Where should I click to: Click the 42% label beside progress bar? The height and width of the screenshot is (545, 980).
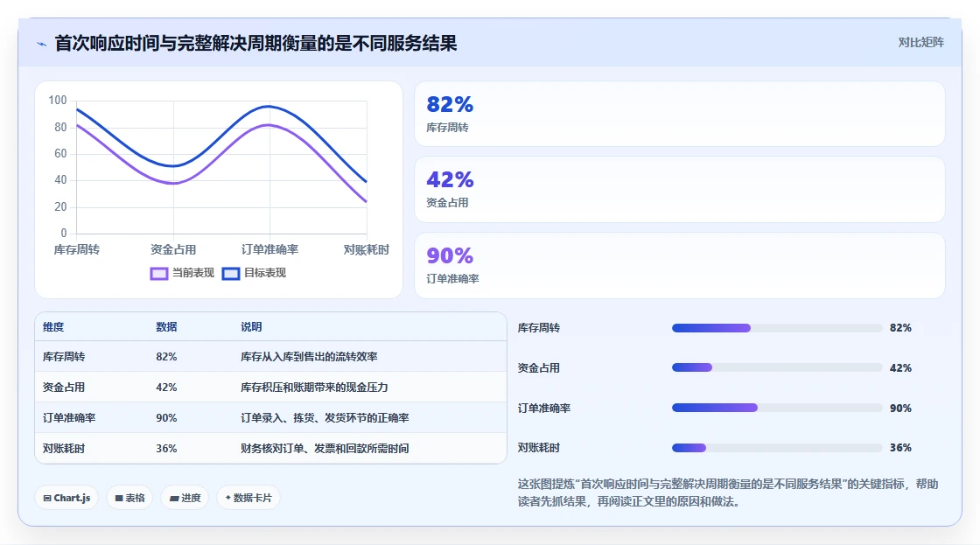click(900, 368)
